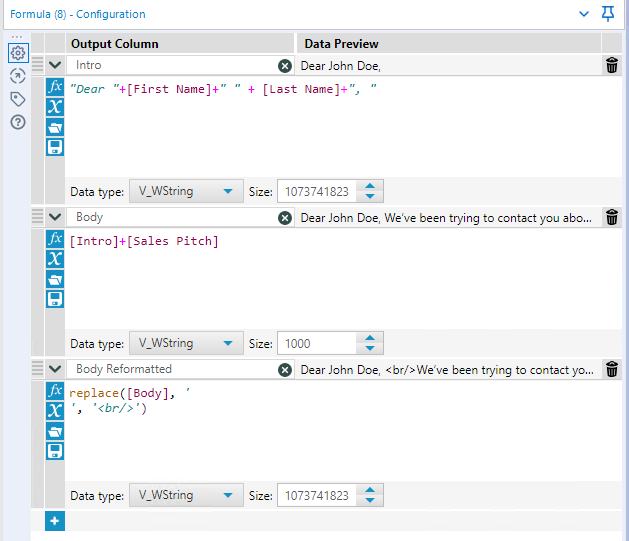Collapse the Body Reformatted expression section
The width and height of the screenshot is (629, 541).
click(55, 369)
